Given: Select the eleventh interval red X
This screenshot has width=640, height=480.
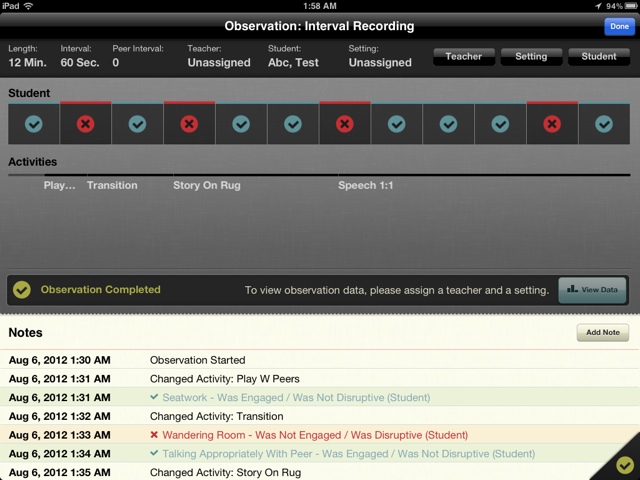Looking at the screenshot, I should tap(552, 124).
